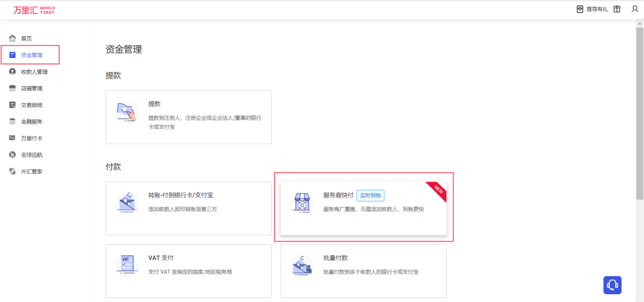Open the 首页 home menu item
The width and height of the screenshot is (644, 302).
coord(26,39)
